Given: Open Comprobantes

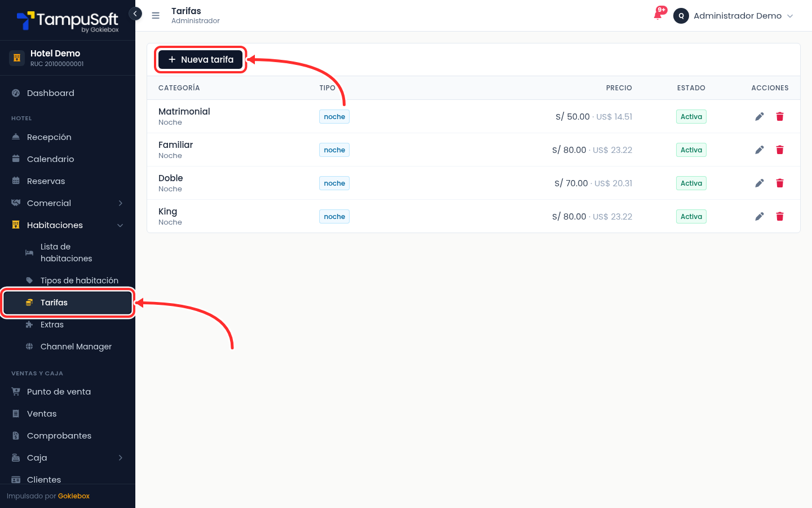Looking at the screenshot, I should coord(68,436).
